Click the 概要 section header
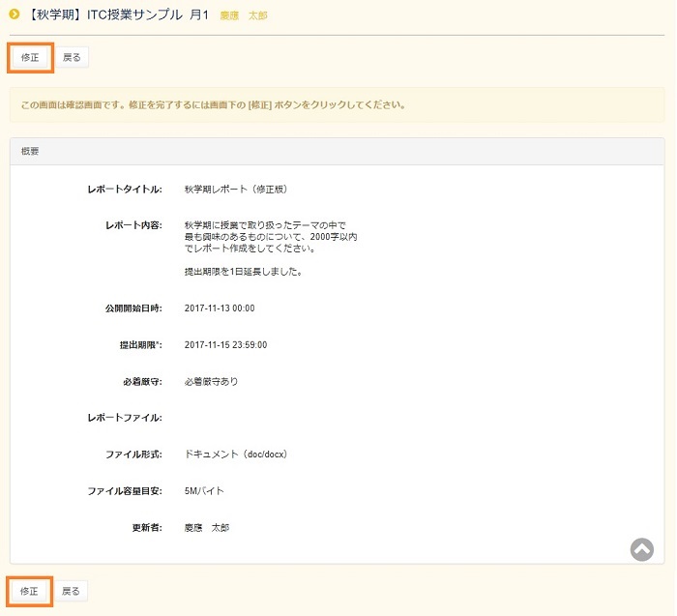The height and width of the screenshot is (616, 677). tap(31, 152)
